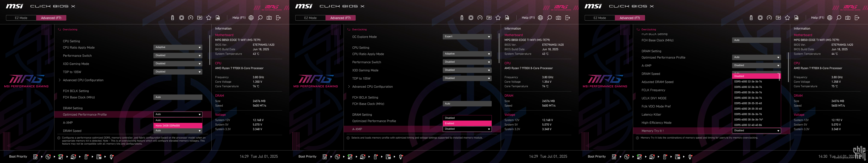Image resolution: width=868 pixels, height=163 pixels.
Task: Open TDP to 105W dropdown in left screenshot
Action: coord(178,72)
